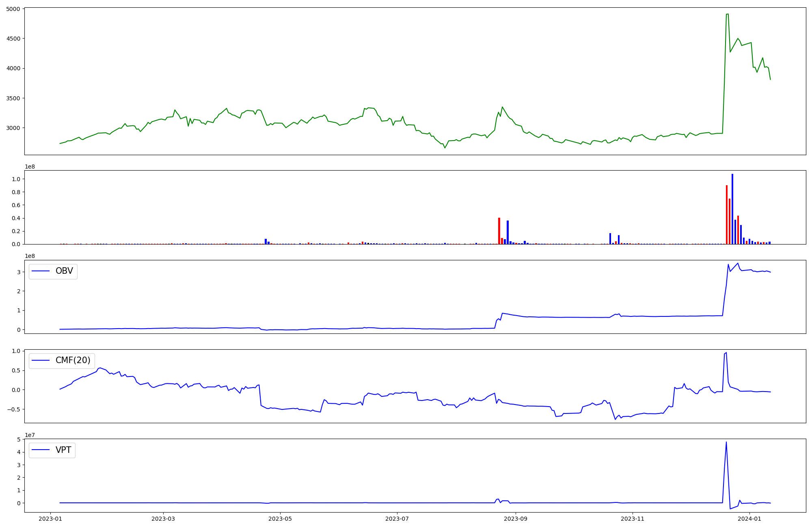The width and height of the screenshot is (812, 528).
Task: Click the CMF(20) legend label
Action: [73, 361]
